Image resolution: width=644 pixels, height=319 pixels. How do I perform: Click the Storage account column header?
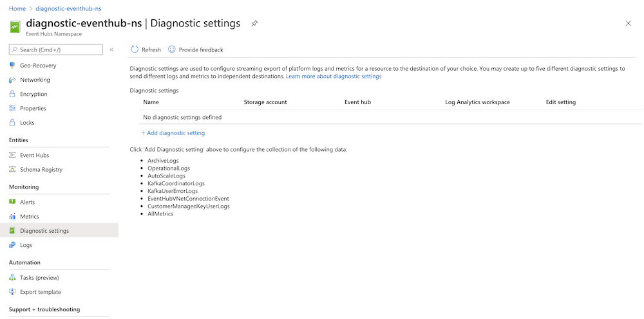(265, 102)
